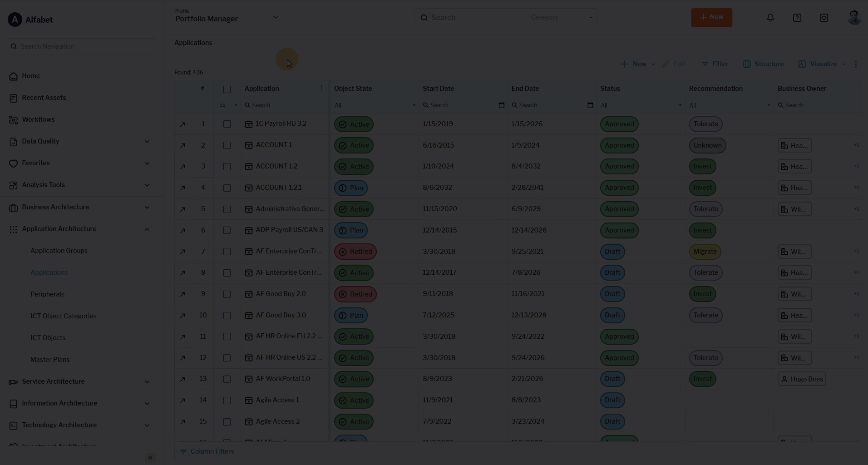This screenshot has height=465, width=868.
Task: Click the notifications bell icon
Action: [770, 18]
